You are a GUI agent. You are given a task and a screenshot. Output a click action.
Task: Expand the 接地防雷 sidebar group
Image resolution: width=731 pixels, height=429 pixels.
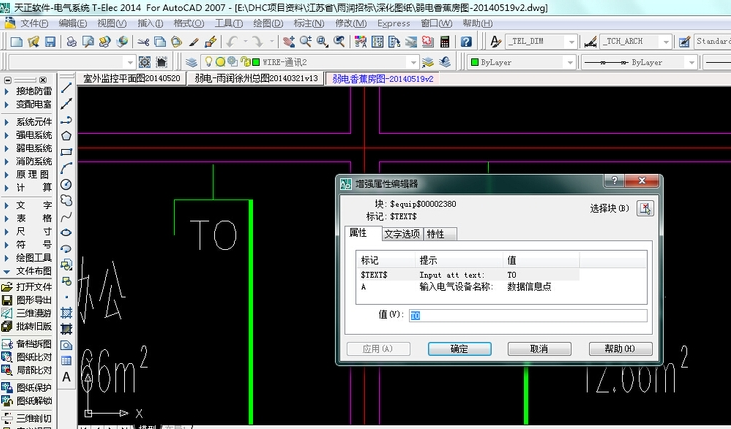pos(7,91)
